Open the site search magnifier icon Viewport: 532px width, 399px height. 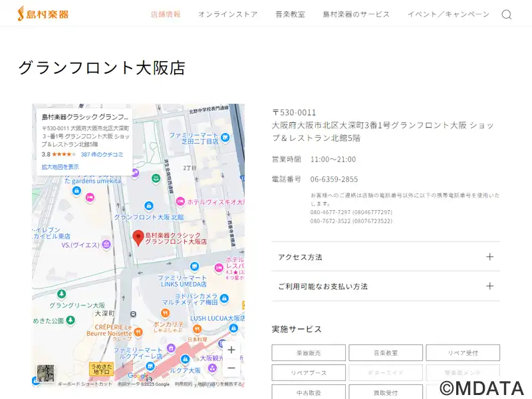507,15
